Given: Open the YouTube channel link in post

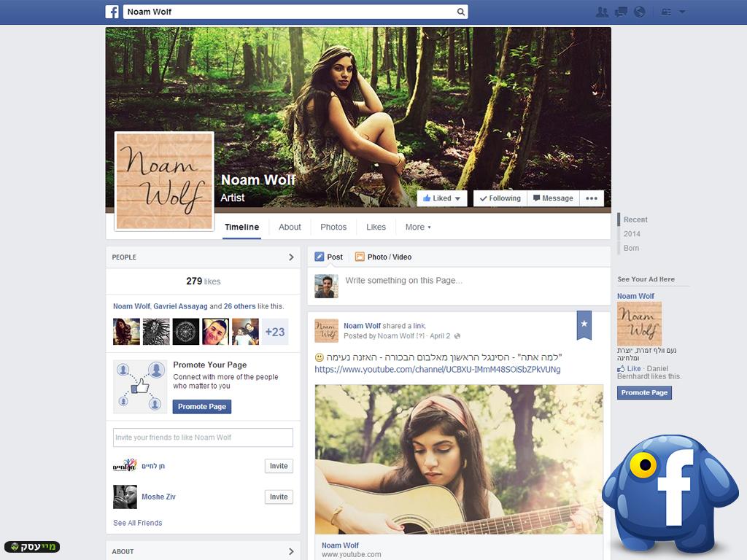Looking at the screenshot, I should (438, 370).
